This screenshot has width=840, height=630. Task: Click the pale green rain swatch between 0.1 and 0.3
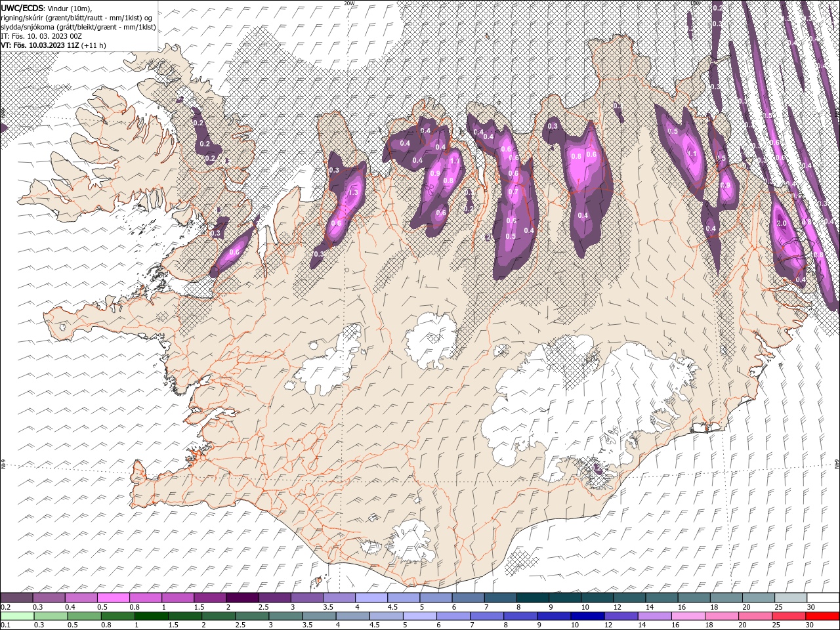coord(16,616)
